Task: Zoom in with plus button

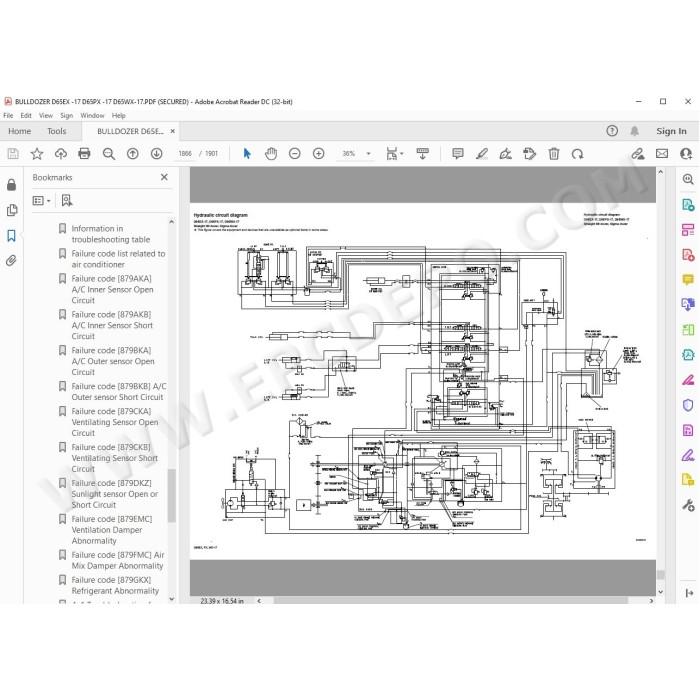Action: [x=319, y=154]
